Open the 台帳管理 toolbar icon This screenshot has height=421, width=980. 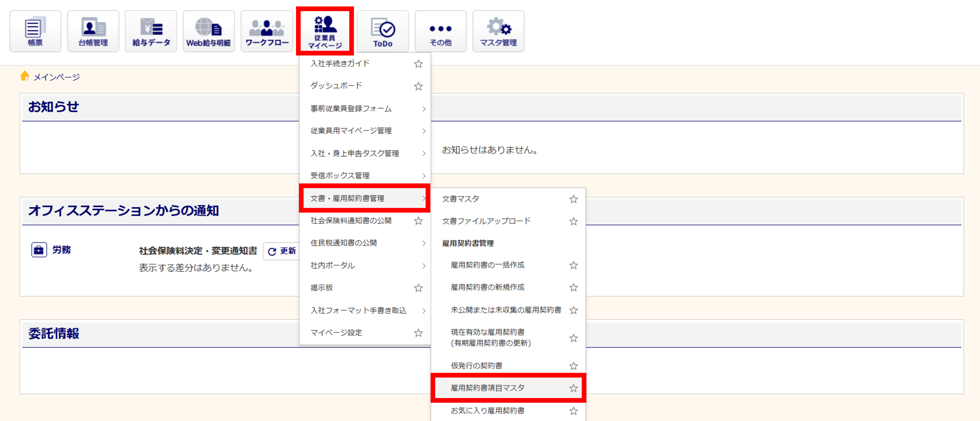click(93, 31)
